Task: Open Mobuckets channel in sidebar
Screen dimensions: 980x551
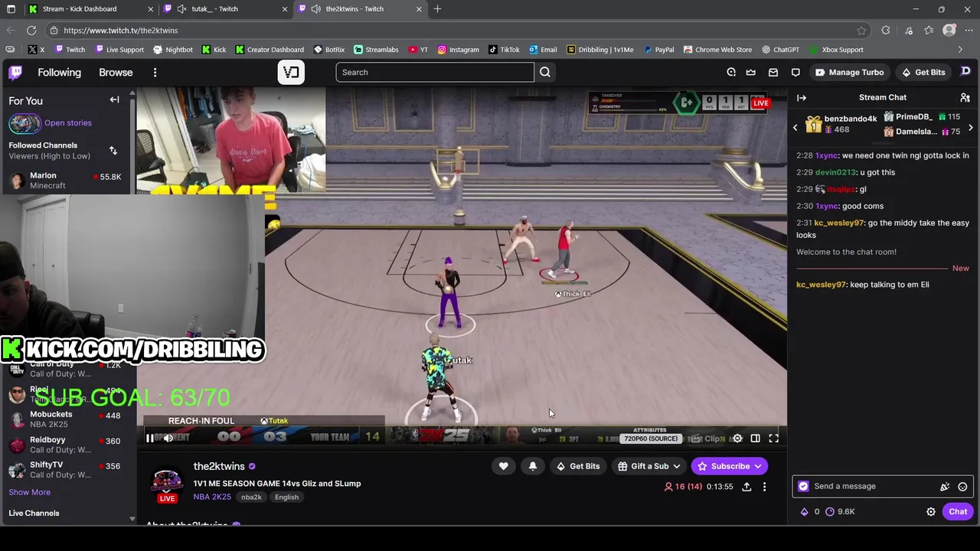Action: coord(65,419)
